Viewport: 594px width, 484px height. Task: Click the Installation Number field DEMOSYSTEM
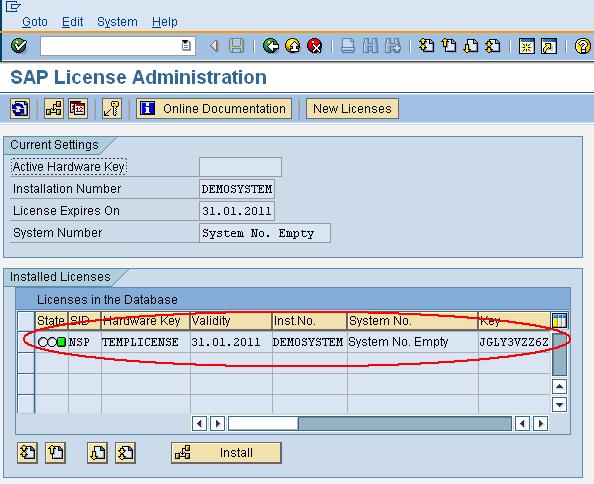pyautogui.click(x=237, y=189)
